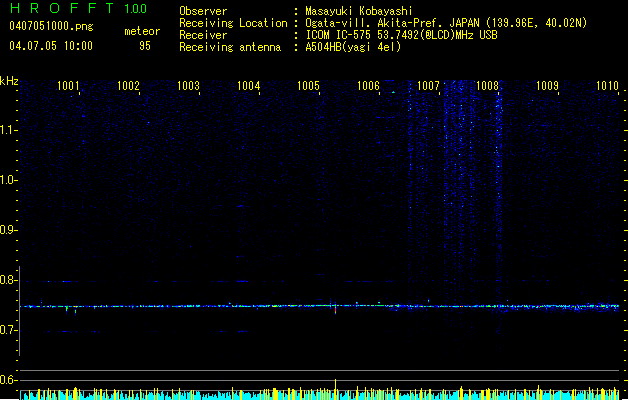Click the 0.8 kHz frequency axis label

point(8,280)
